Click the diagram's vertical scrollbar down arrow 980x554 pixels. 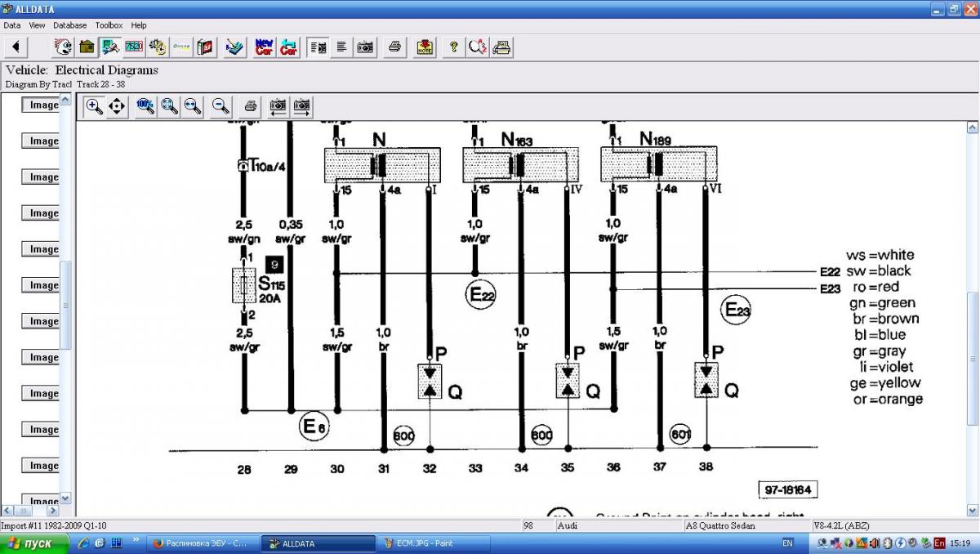972,508
